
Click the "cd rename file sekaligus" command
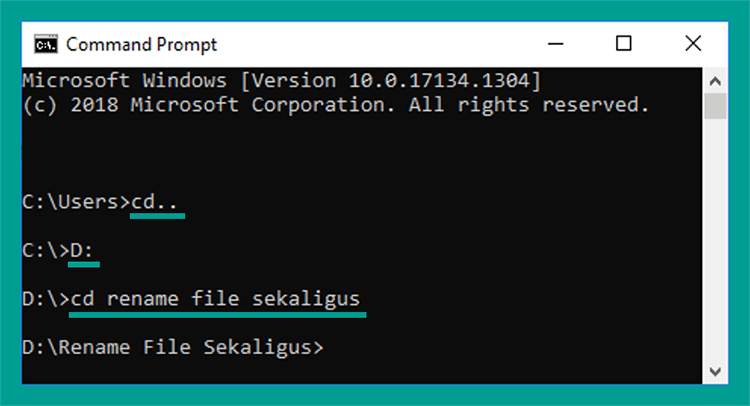click(215, 299)
